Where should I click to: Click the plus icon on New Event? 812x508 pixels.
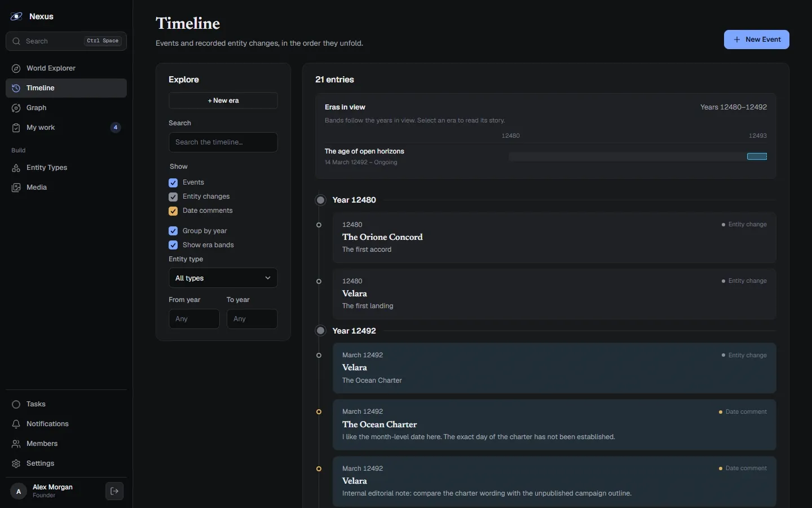(x=737, y=40)
